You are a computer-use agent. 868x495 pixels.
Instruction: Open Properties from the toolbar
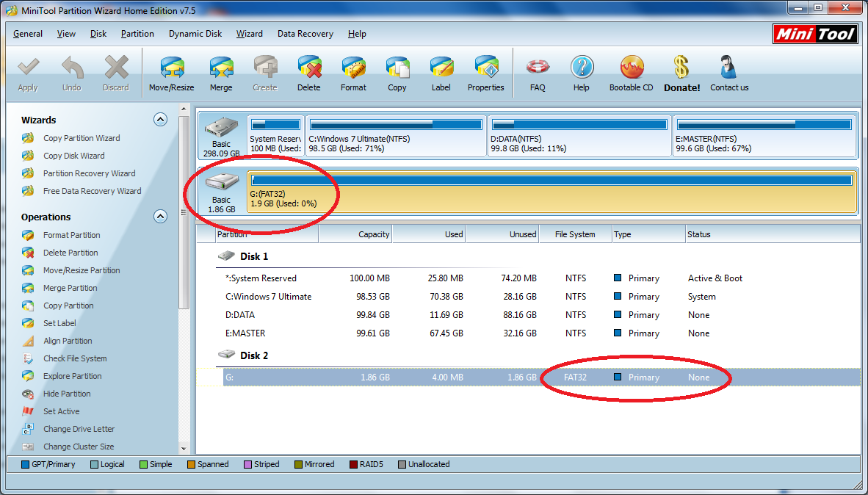tap(486, 73)
